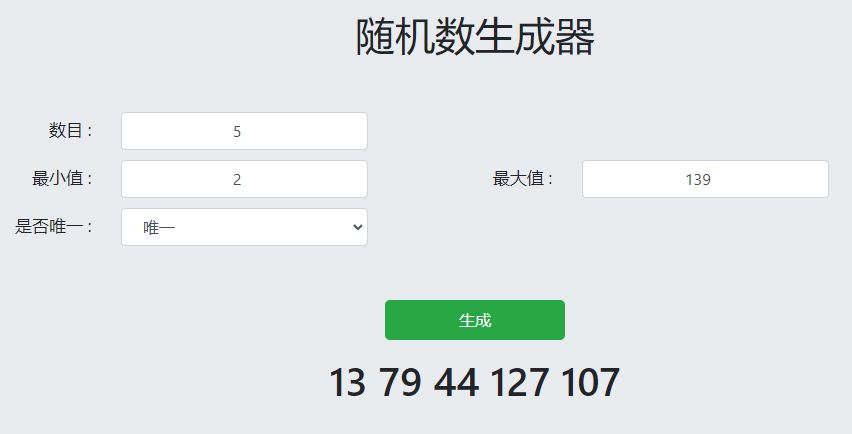The width and height of the screenshot is (852, 434).
Task: Click the 最大值 label
Action: coord(522,179)
